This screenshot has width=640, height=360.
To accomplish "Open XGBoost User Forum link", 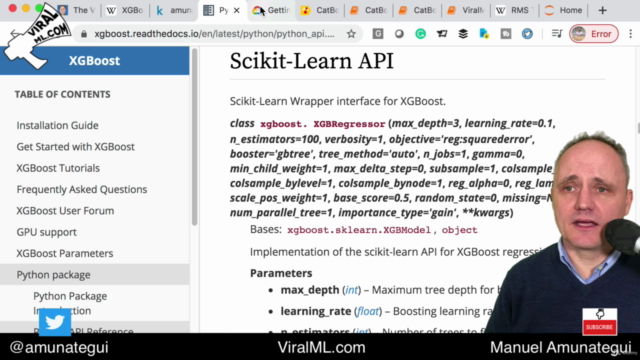I will (x=65, y=211).
